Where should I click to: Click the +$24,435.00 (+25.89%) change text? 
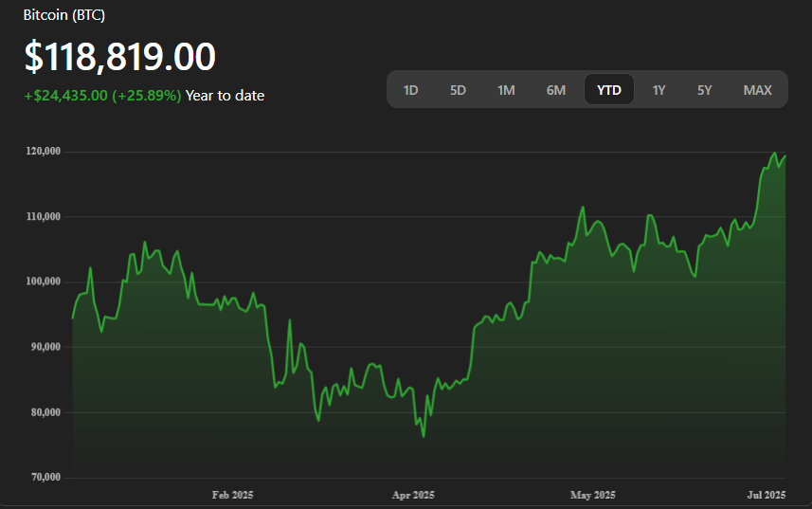tap(102, 96)
